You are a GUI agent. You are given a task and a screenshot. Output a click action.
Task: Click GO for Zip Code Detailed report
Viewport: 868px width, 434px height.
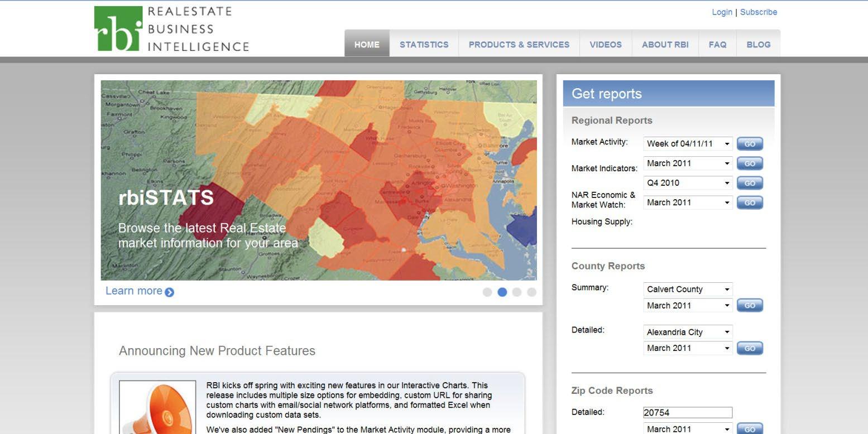click(750, 429)
